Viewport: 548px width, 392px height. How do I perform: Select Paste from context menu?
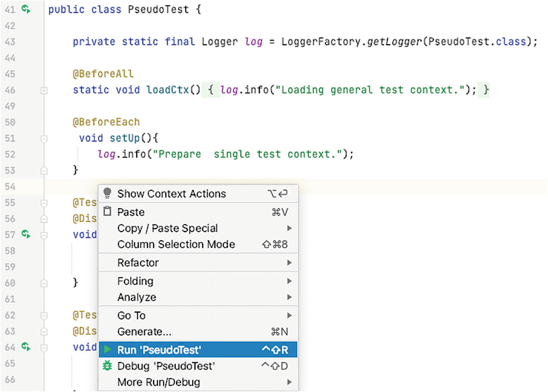[198, 212]
